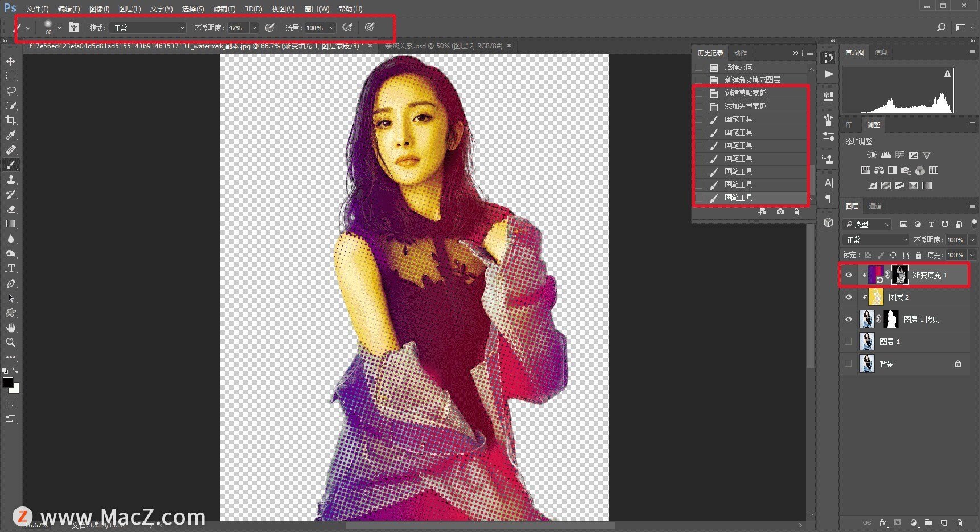The height and width of the screenshot is (532, 980).
Task: Select the Lasso tool
Action: [11, 91]
